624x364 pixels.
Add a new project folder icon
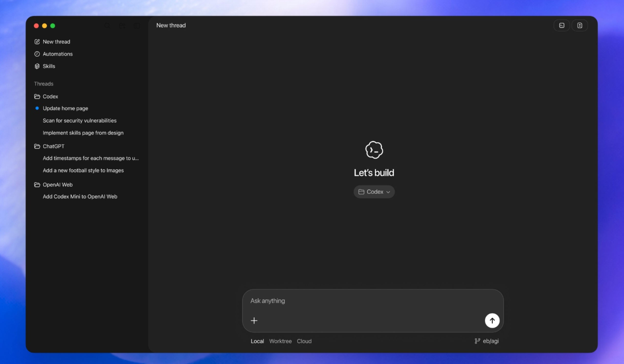[122, 26]
